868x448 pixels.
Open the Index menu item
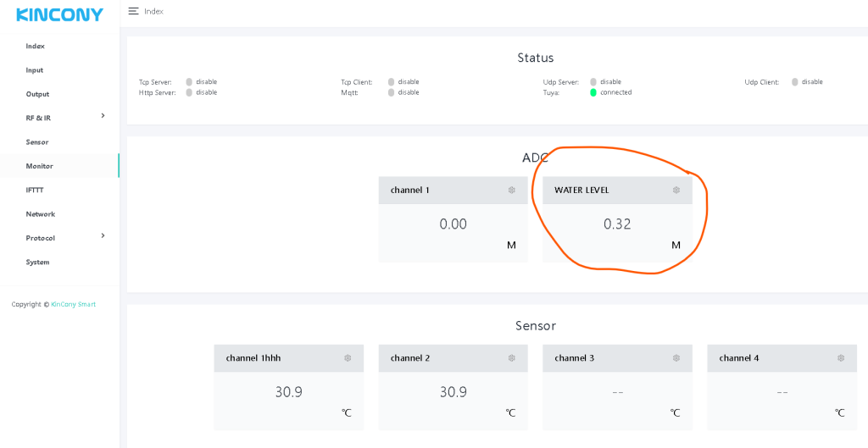(35, 46)
